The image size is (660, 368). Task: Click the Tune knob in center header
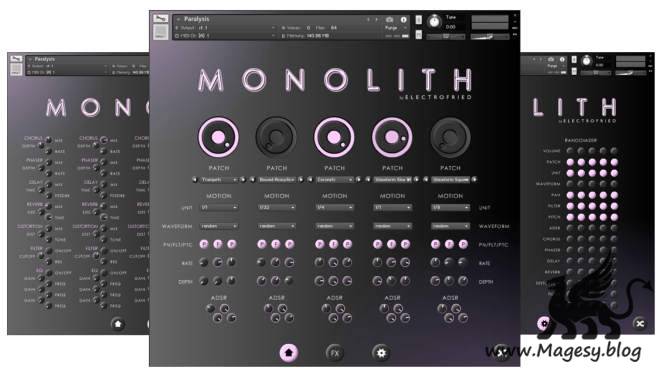coord(434,21)
